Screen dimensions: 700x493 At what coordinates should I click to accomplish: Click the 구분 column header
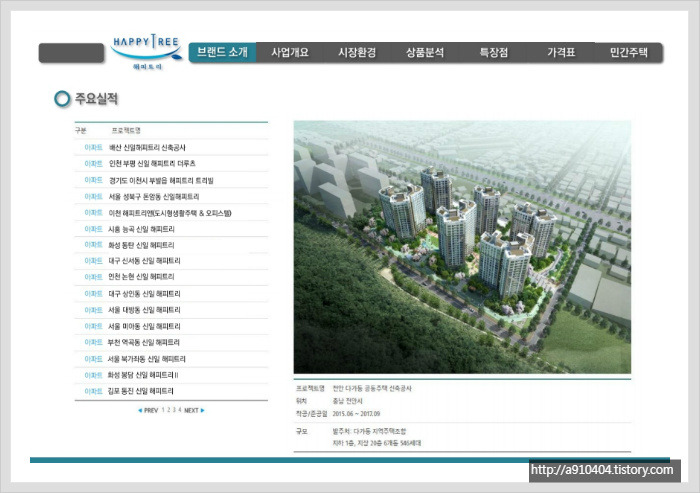tap(81, 131)
